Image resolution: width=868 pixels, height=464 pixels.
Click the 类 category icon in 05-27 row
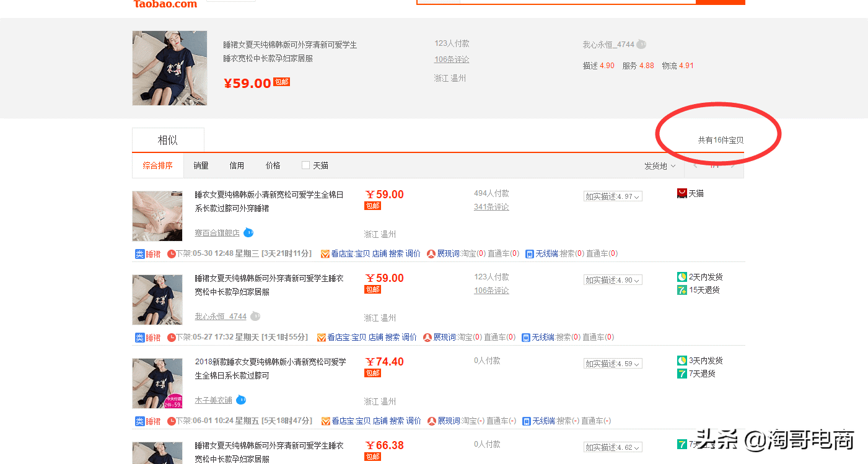[140, 338]
